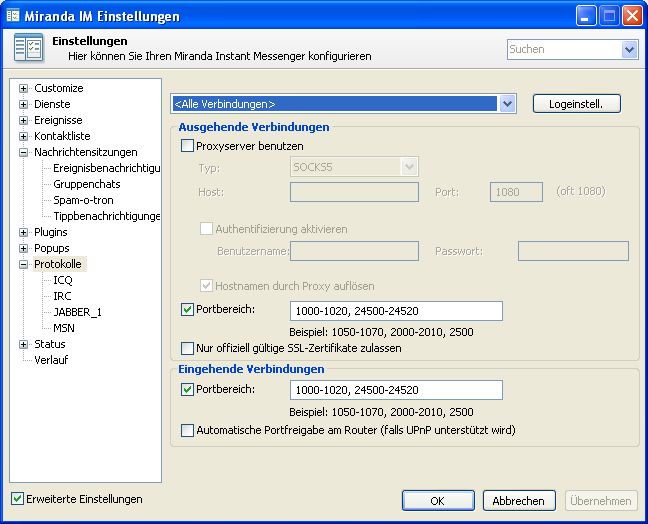Enable Automatische Portfreigabe am Router

click(187, 430)
